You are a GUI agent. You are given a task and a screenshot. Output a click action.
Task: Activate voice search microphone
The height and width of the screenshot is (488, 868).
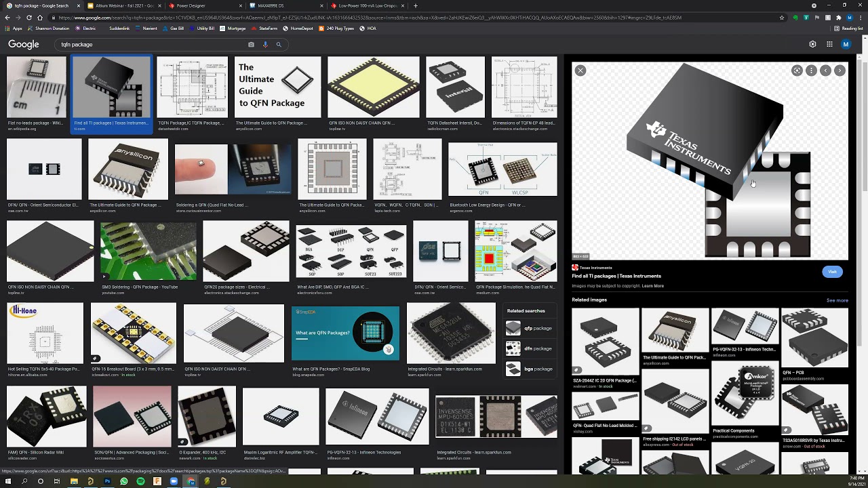[265, 45]
